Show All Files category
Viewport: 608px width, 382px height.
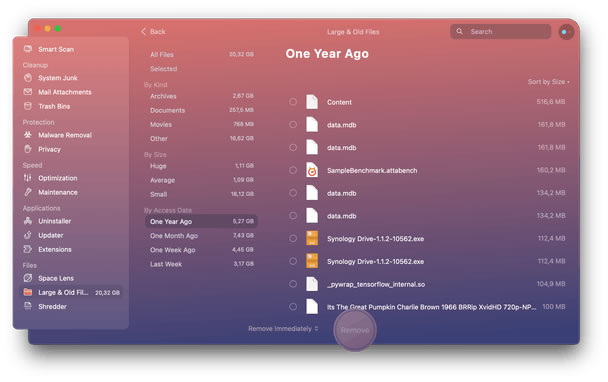[x=201, y=55]
